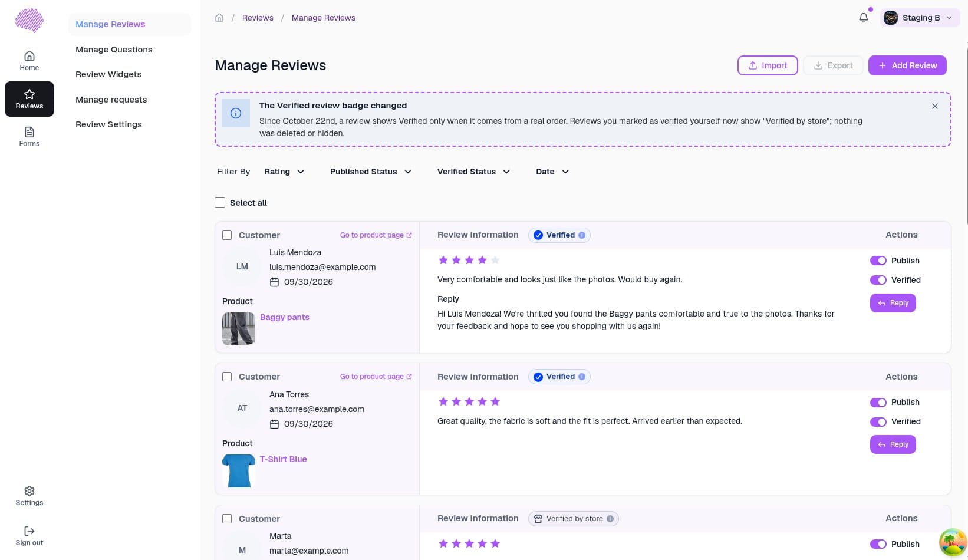Open Manage Questions in the submenu

click(114, 50)
